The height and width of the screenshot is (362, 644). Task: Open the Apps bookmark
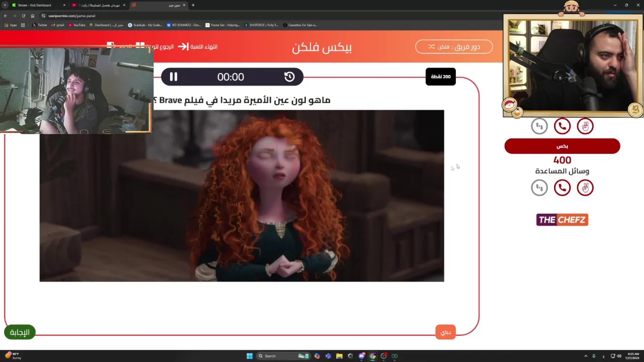click(x=11, y=25)
